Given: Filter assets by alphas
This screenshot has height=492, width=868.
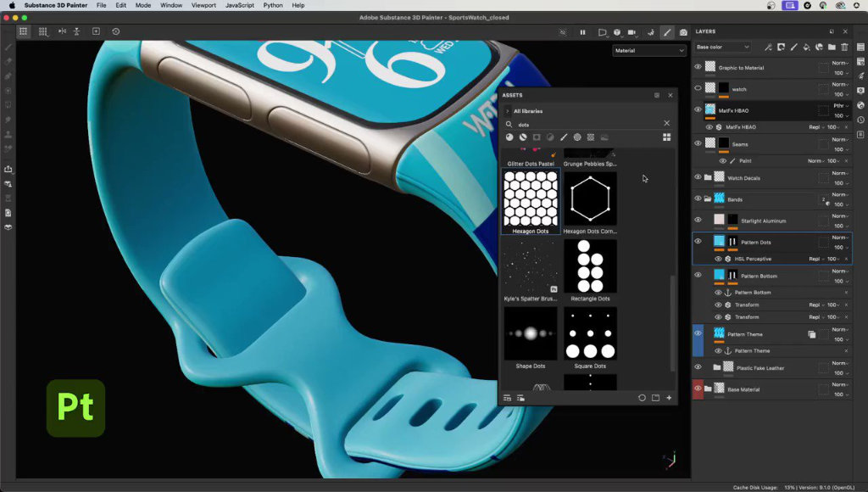Looking at the screenshot, I should click(x=577, y=137).
